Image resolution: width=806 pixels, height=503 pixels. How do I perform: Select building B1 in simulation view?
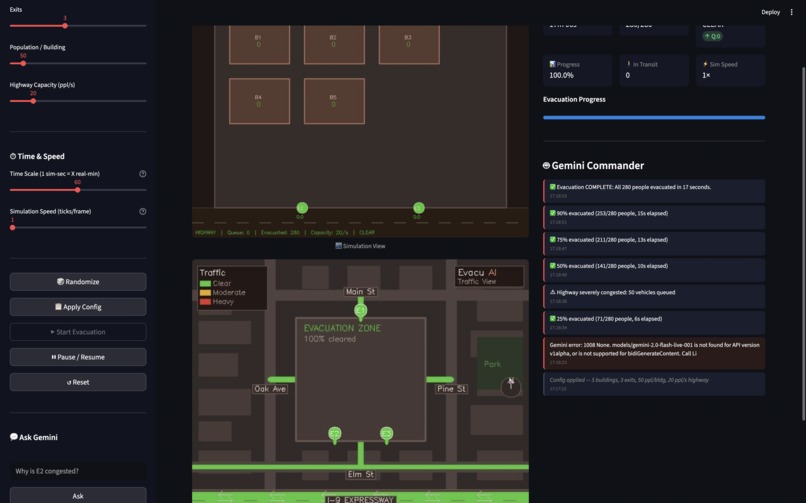(260, 45)
